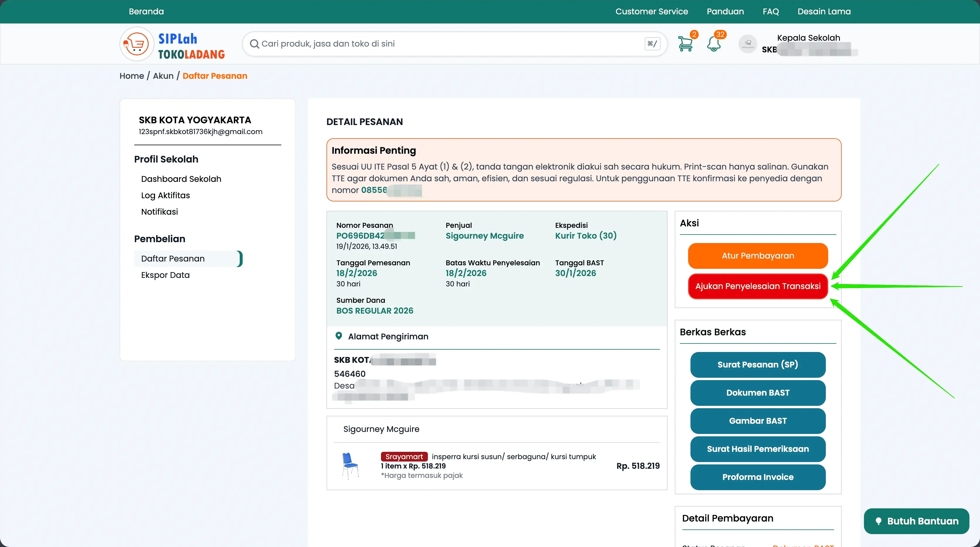Click Tanggal BAST value 30/1/2026
The image size is (980, 547).
576,273
